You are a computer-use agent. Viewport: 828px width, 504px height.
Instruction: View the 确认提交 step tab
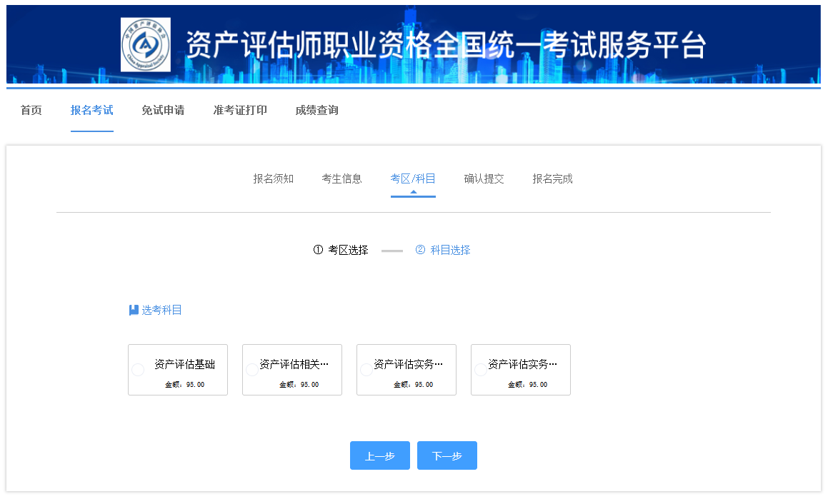point(484,178)
